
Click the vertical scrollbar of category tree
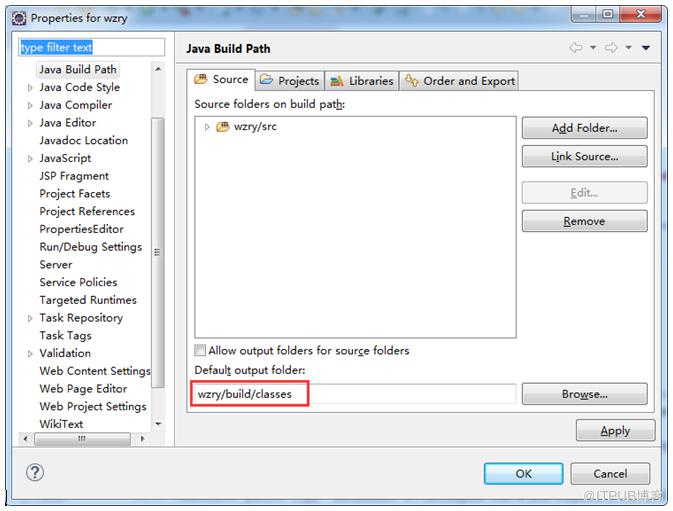158,252
